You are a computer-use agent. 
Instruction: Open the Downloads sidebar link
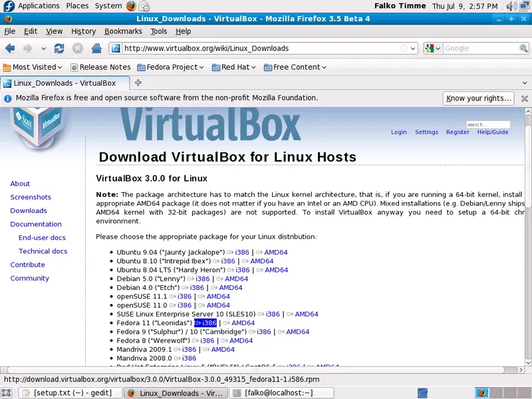click(x=29, y=211)
